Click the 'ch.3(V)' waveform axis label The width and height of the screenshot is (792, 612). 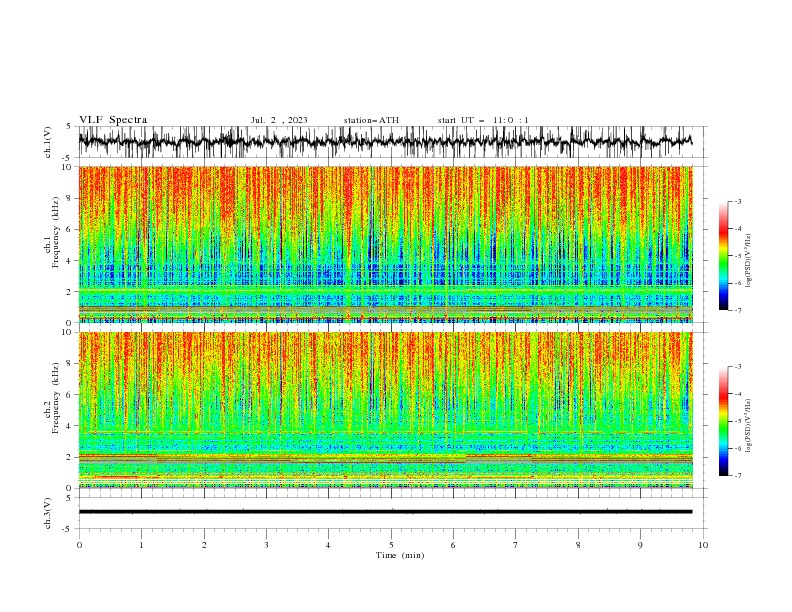click(48, 513)
